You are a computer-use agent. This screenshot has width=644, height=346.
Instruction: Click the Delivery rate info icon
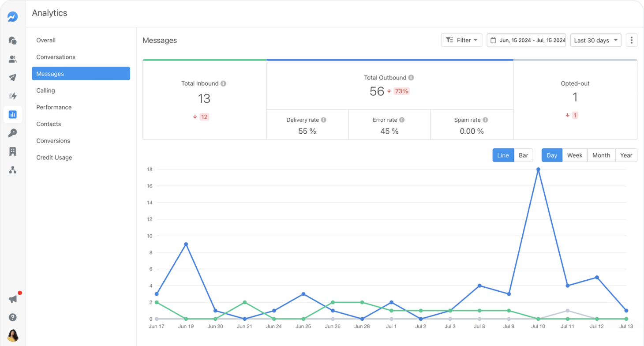pyautogui.click(x=324, y=120)
